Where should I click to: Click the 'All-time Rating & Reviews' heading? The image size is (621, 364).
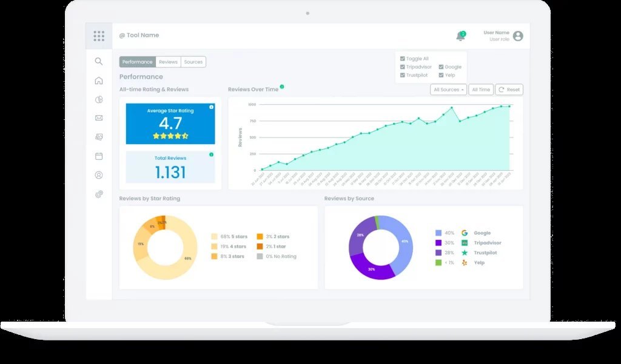pos(154,90)
